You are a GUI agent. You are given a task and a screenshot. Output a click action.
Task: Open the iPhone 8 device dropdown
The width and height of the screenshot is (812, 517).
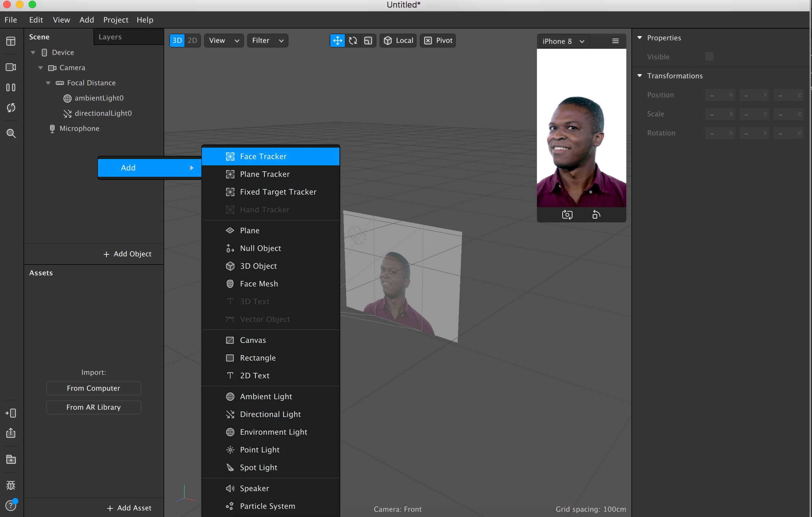[563, 41]
